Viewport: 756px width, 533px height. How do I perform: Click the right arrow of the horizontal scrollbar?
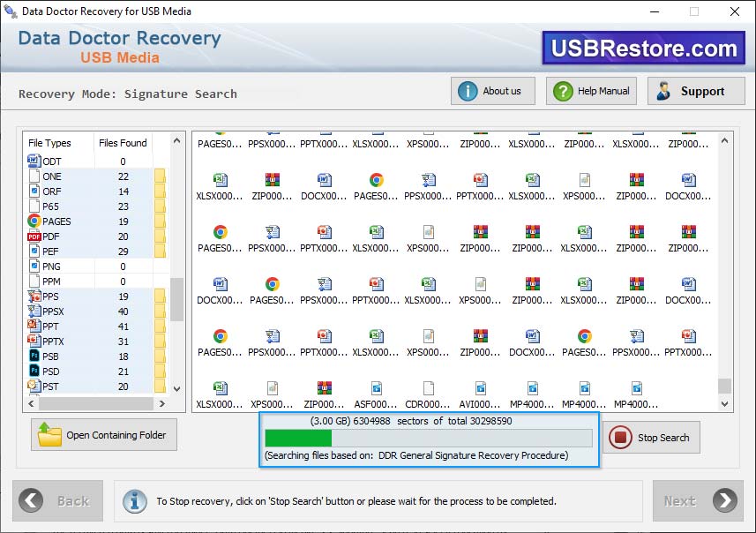tap(162, 403)
